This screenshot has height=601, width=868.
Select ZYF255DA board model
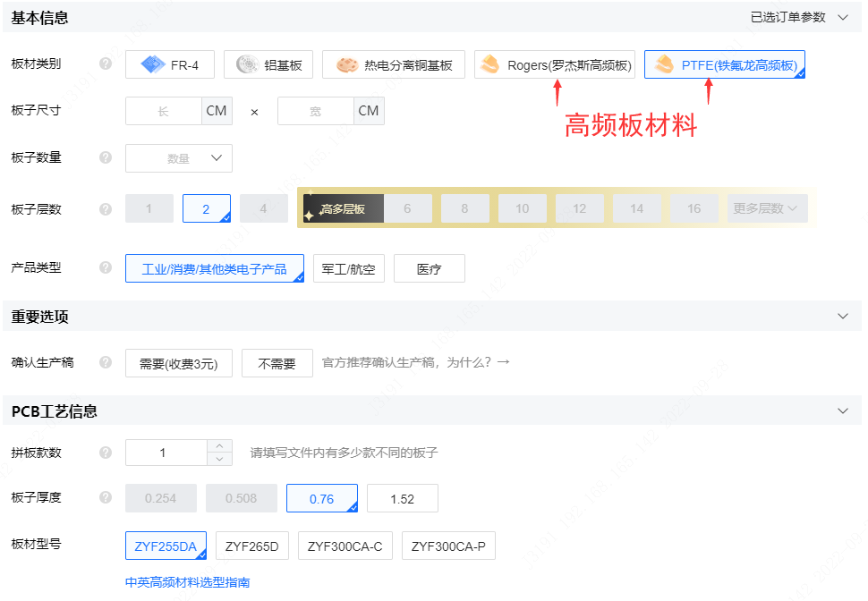[166, 546]
